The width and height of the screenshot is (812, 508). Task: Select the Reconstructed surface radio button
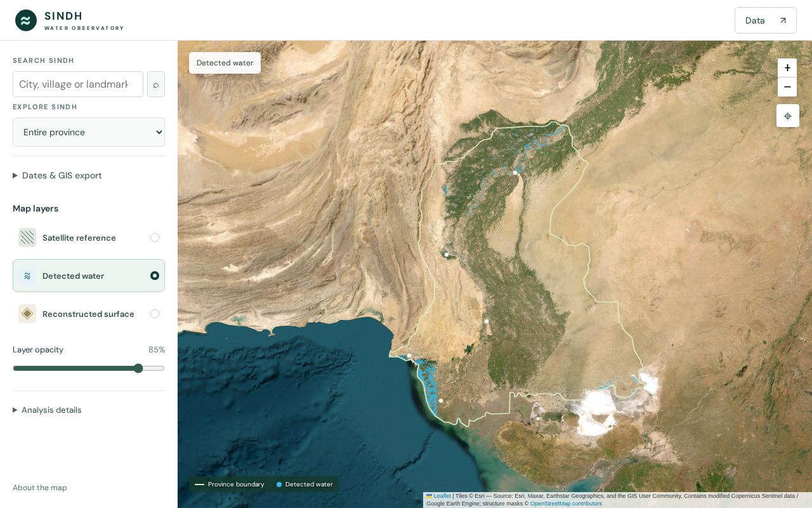tap(155, 314)
